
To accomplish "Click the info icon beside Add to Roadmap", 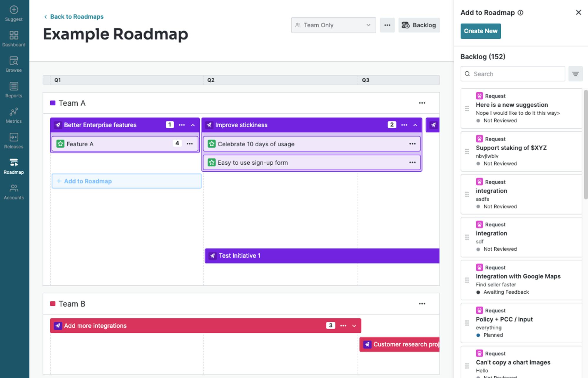I will pos(520,13).
